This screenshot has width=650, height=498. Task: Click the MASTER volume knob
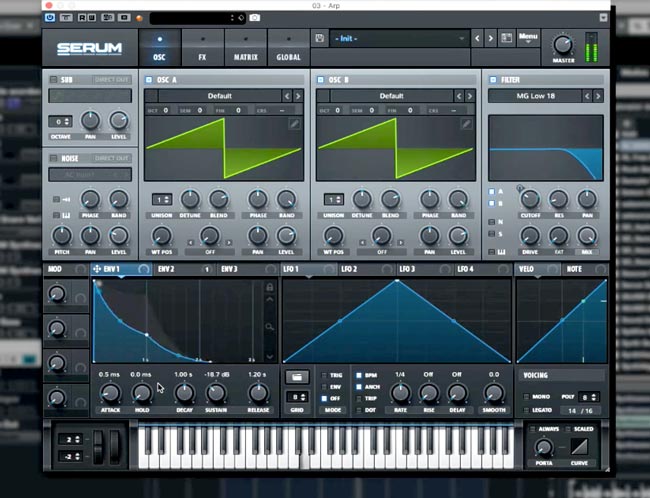563,45
